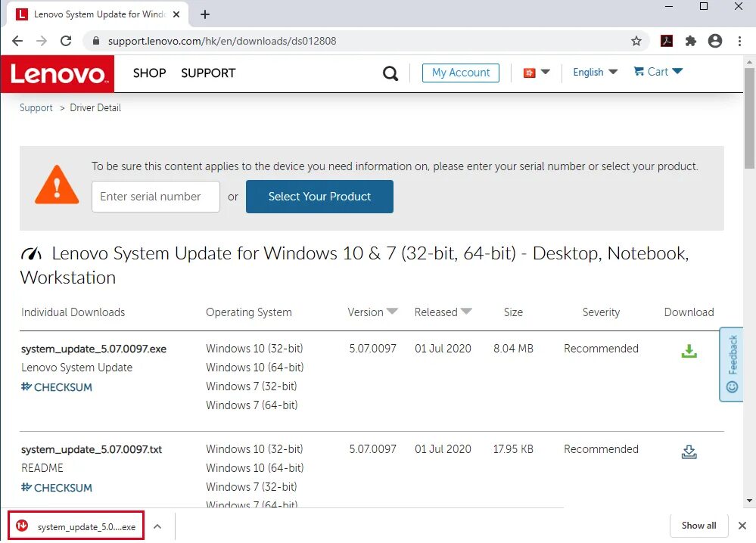This screenshot has height=543, width=756.
Task: Click the Severity column header
Action: 601,312
